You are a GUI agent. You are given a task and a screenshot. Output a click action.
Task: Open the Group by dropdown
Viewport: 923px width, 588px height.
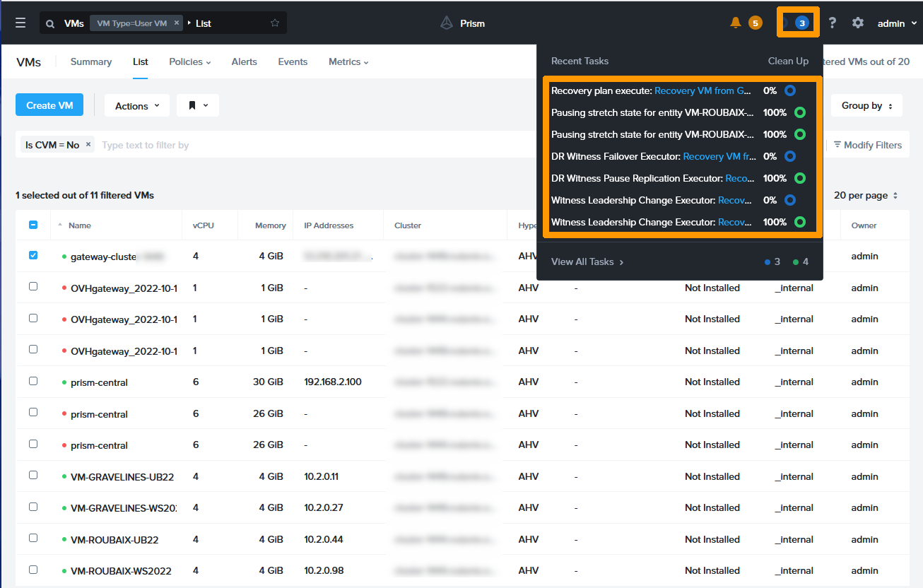(866, 105)
